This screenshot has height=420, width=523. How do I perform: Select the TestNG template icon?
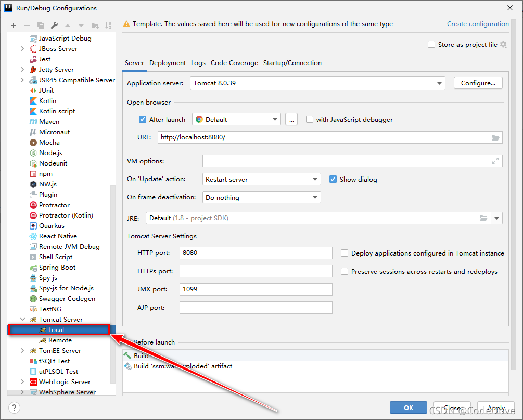pyautogui.click(x=33, y=309)
